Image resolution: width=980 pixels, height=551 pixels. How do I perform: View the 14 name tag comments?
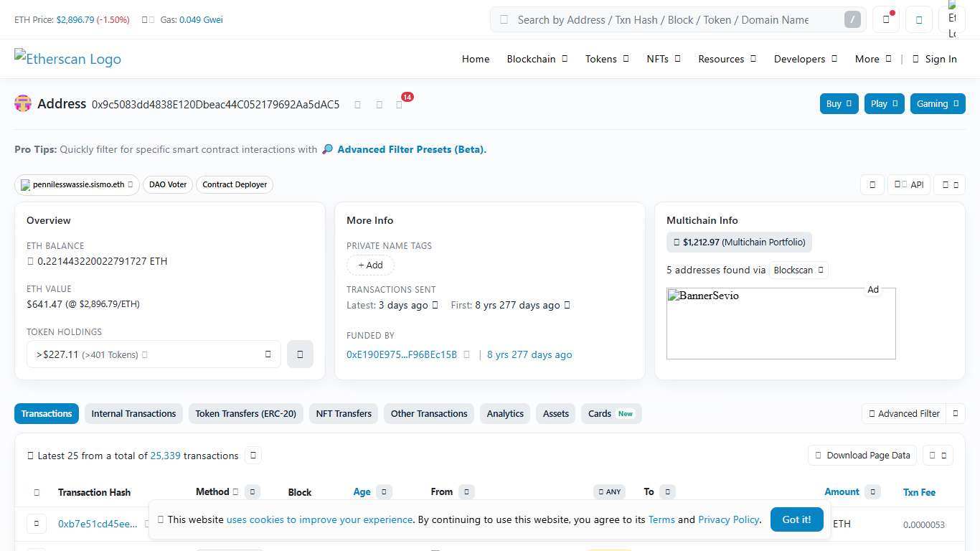pos(402,104)
